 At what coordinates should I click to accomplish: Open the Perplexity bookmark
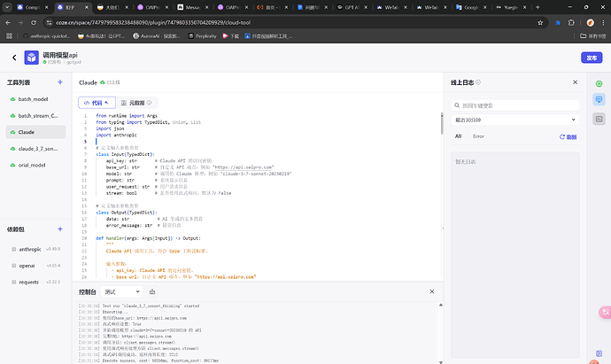coord(202,35)
